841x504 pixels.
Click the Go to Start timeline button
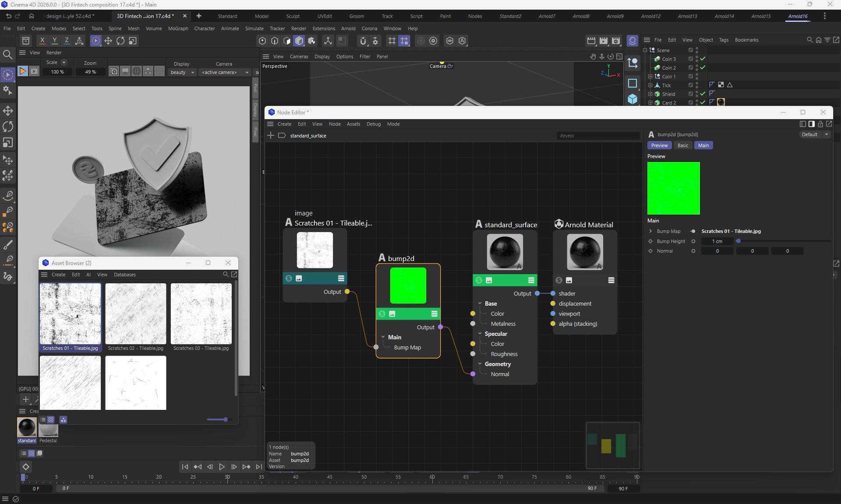185,467
